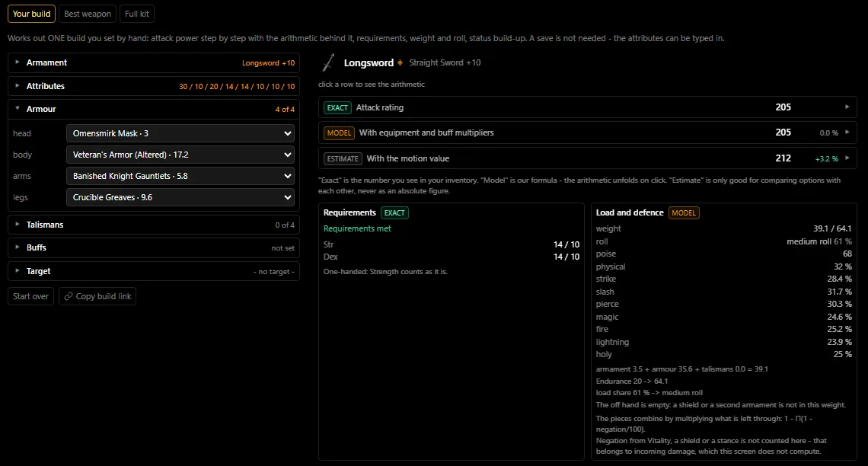This screenshot has width=868, height=466.
Task: Expand the Talismans section
Action: click(x=154, y=225)
